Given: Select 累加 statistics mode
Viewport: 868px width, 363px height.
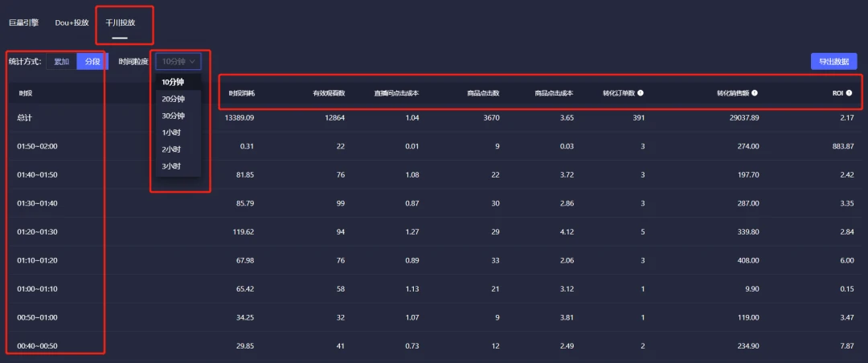Looking at the screenshot, I should pos(61,62).
